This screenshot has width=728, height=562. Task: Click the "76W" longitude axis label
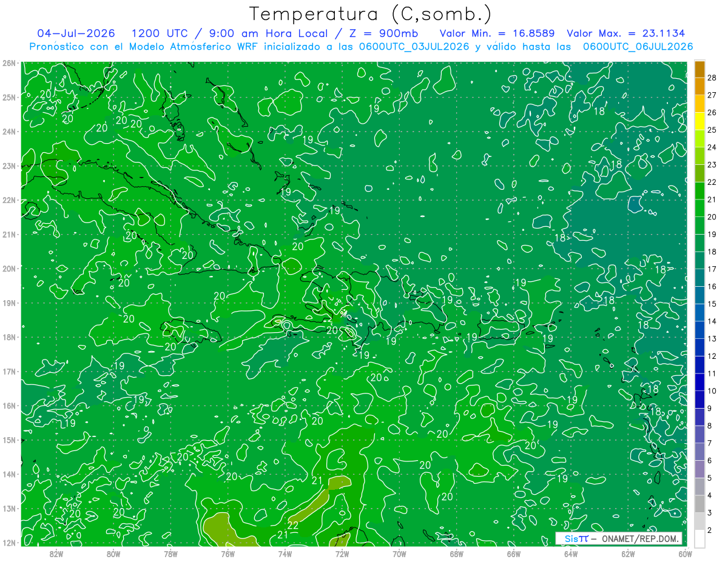point(227,554)
